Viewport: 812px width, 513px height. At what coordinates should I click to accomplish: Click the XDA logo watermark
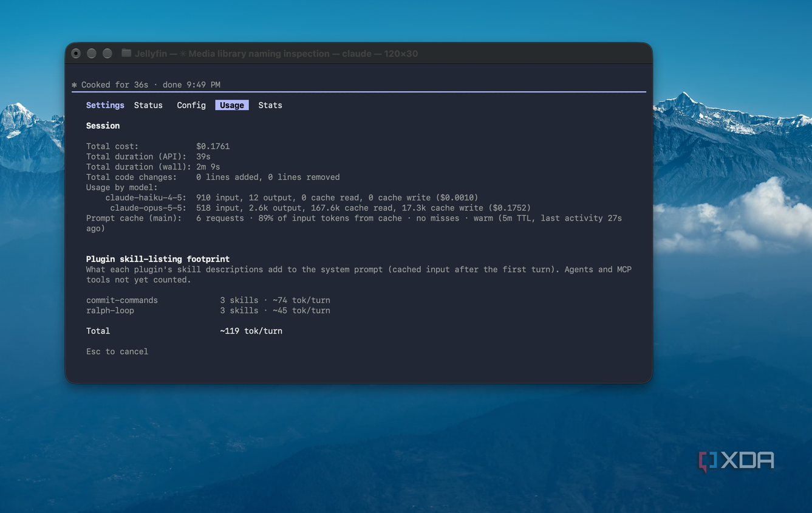[x=736, y=461]
